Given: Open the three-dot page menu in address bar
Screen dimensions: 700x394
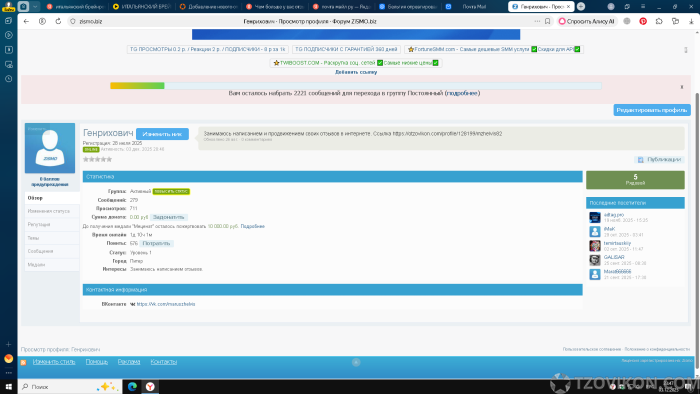Looking at the screenshot, I should click(537, 21).
